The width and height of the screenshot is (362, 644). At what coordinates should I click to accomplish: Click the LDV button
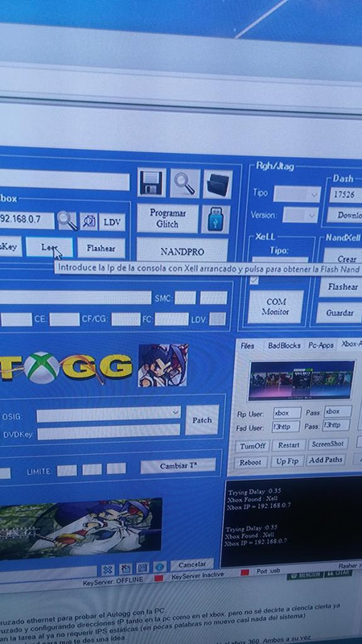click(x=112, y=222)
